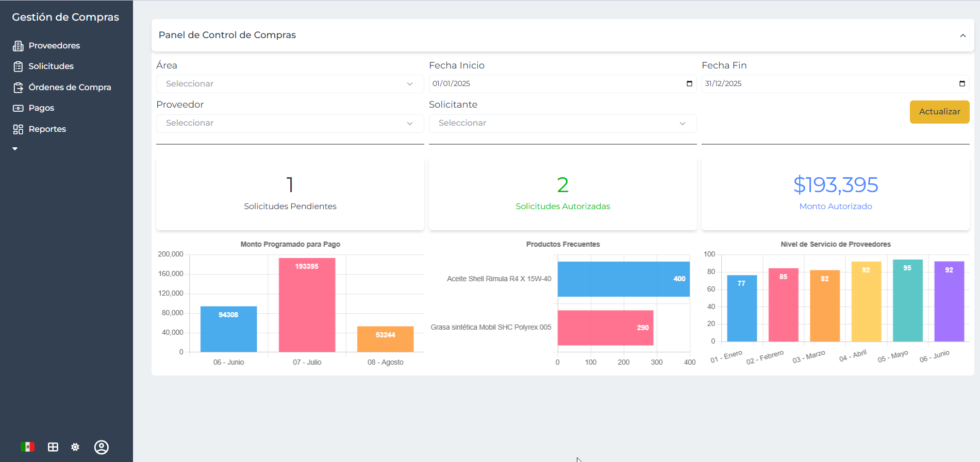The height and width of the screenshot is (462, 980).
Task: Click the Mexican flag language icon
Action: pos(27,447)
